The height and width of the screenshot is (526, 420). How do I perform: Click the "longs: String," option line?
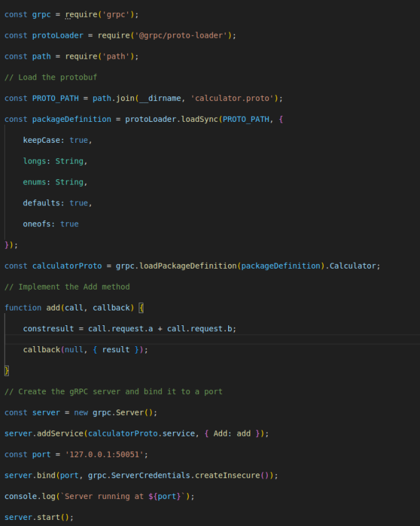pos(55,162)
